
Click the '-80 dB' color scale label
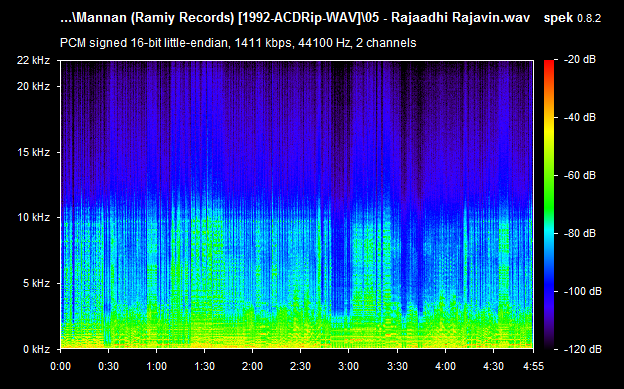(580, 233)
